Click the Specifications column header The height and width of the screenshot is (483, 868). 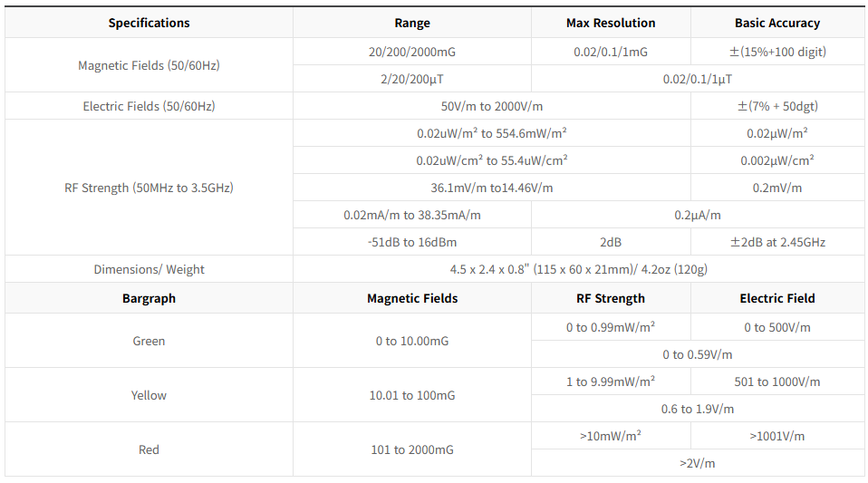149,23
